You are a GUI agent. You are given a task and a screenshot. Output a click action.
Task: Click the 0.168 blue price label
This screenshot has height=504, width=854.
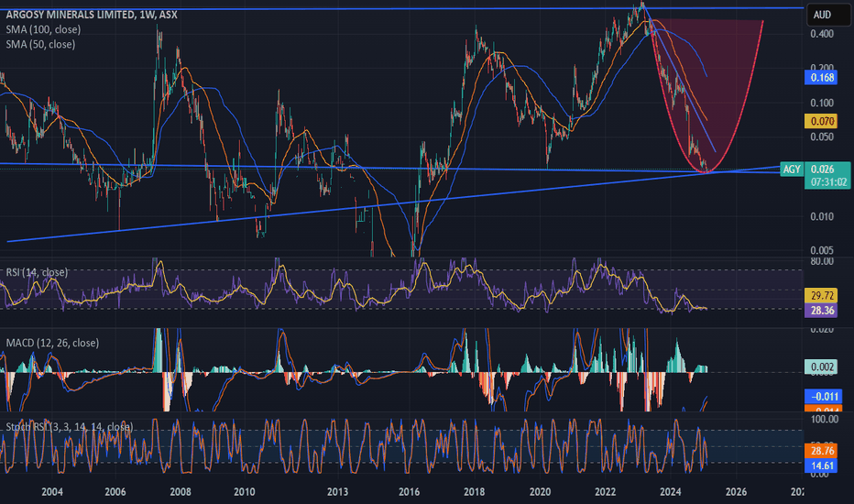click(822, 77)
